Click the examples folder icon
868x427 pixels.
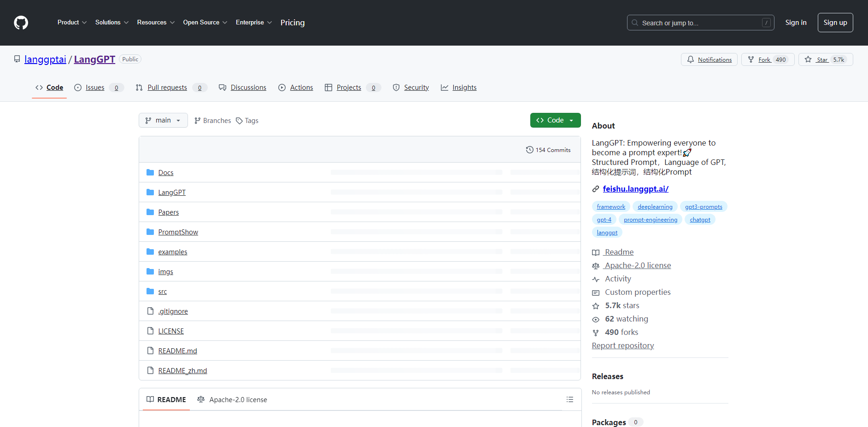150,252
